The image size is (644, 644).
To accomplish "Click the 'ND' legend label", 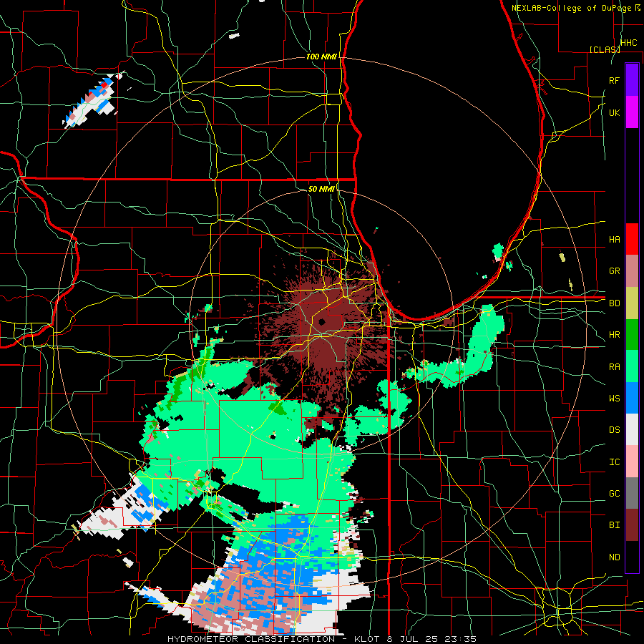I will (x=614, y=557).
